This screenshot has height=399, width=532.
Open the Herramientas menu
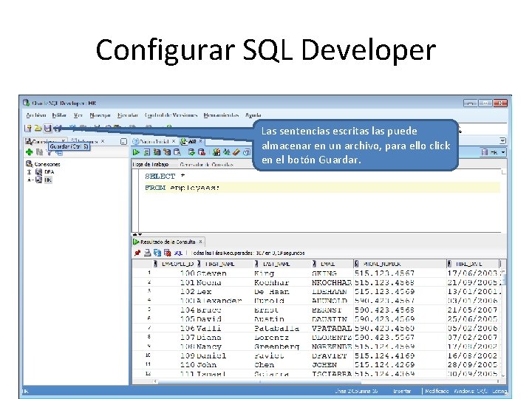(x=221, y=115)
